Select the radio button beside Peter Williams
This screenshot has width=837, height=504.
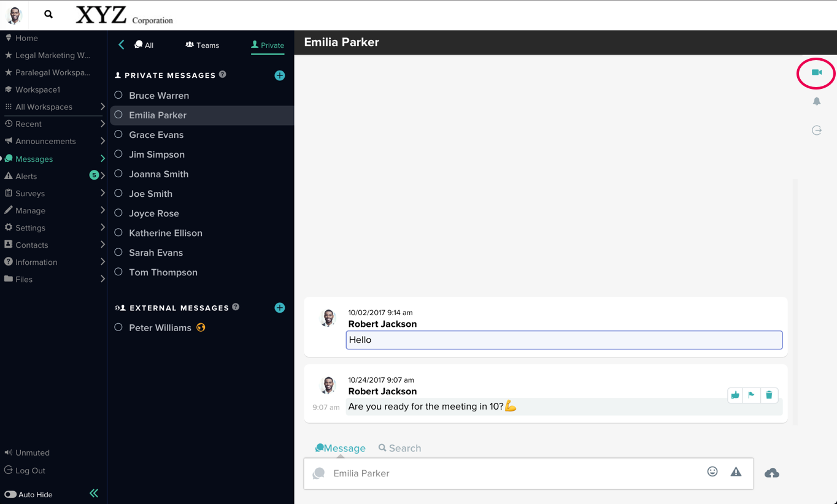(x=118, y=327)
